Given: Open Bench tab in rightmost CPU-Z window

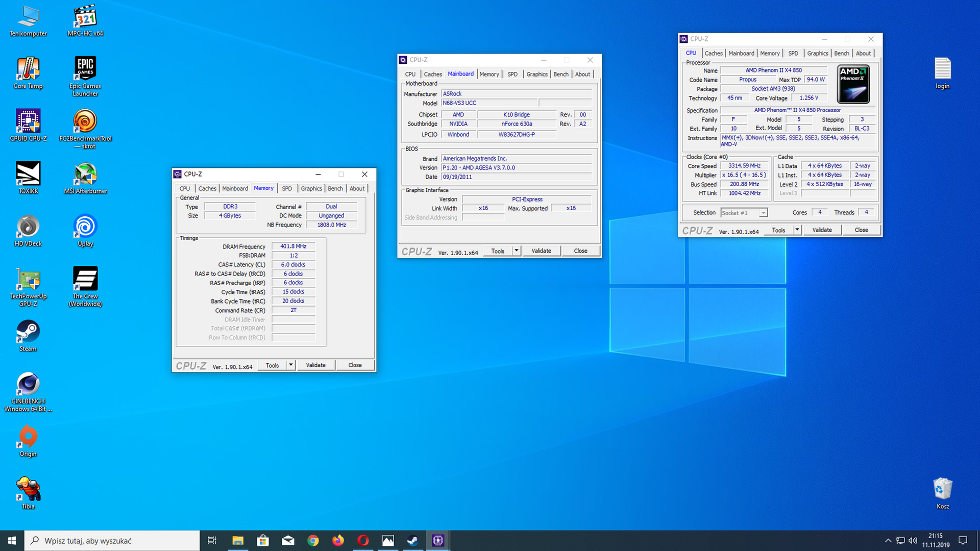Looking at the screenshot, I should click(x=842, y=53).
